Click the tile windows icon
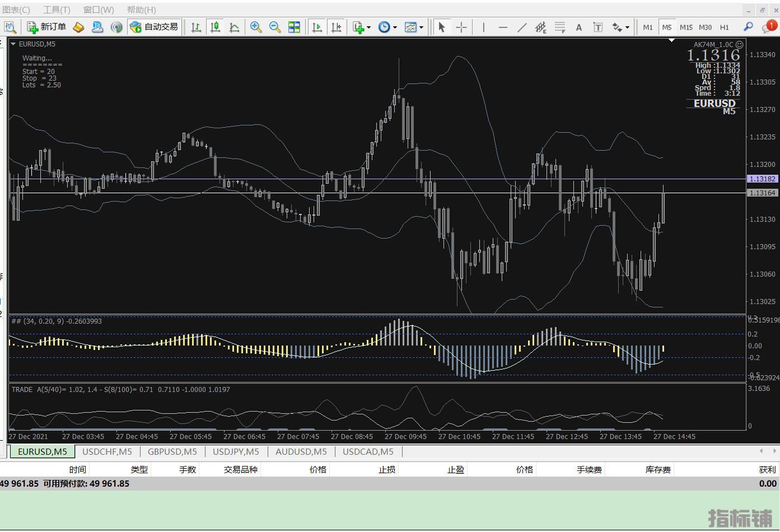Screen dimensions: 780x532 tap(294, 27)
